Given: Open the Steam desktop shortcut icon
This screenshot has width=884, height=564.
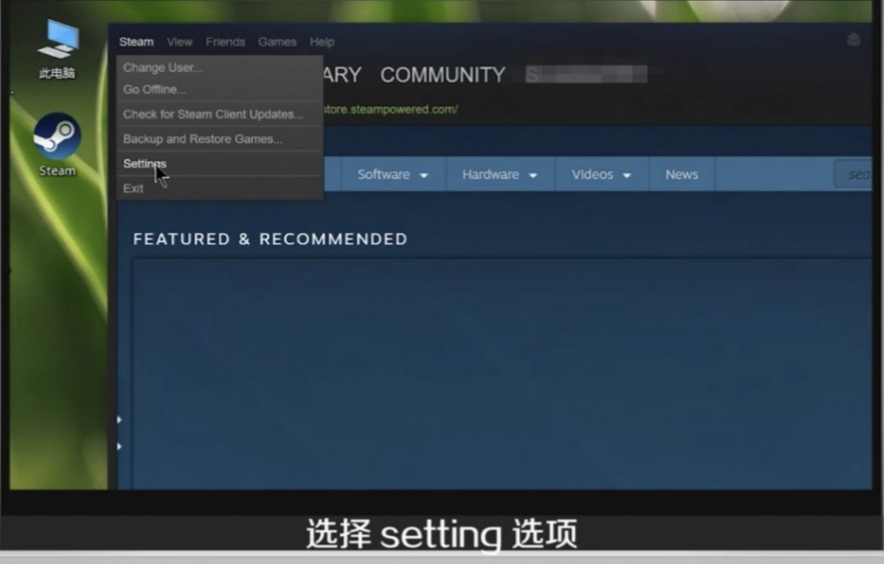Looking at the screenshot, I should [56, 144].
